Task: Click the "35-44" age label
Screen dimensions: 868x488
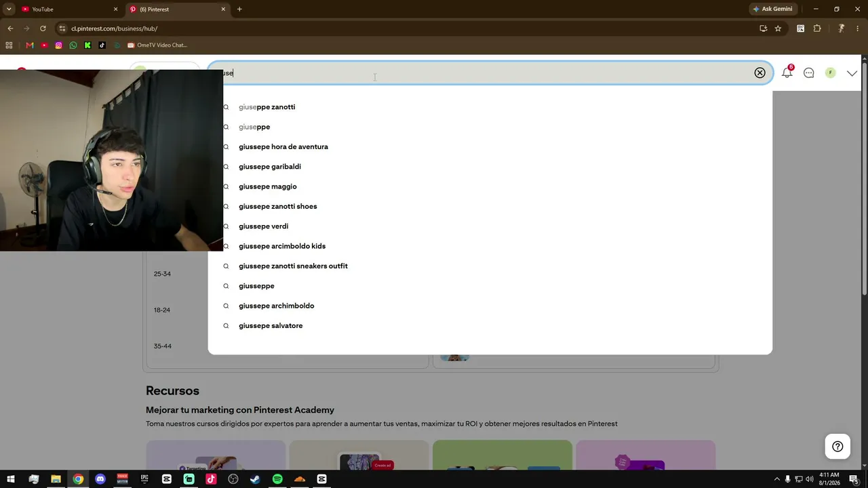Action: (x=162, y=346)
